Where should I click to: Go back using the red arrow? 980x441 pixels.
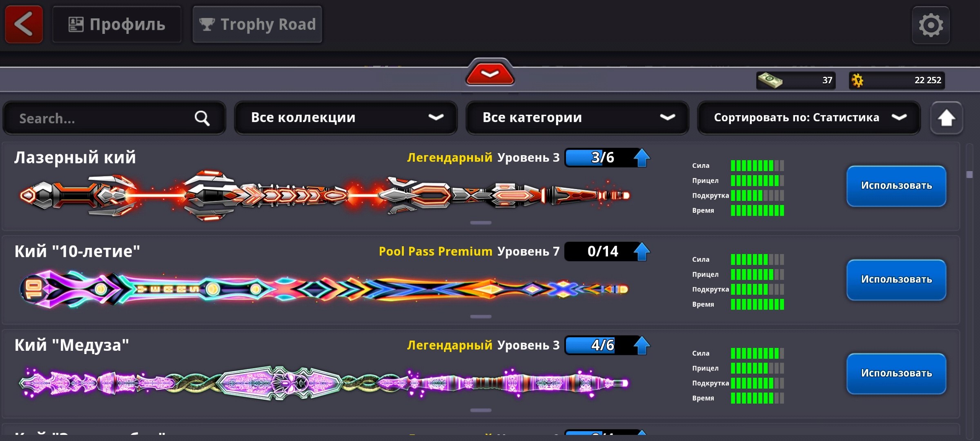(x=24, y=24)
